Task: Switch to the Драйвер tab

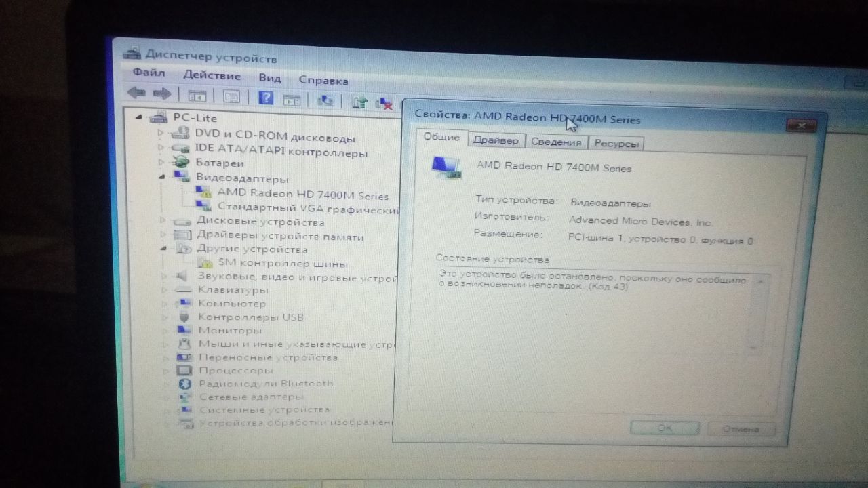Action: pyautogui.click(x=496, y=140)
